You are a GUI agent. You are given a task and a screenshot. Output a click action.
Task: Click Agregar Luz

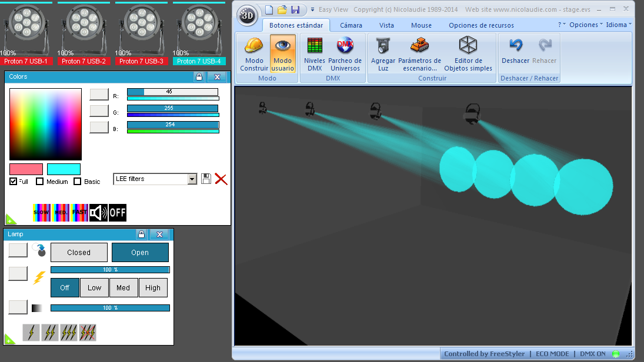[383, 54]
